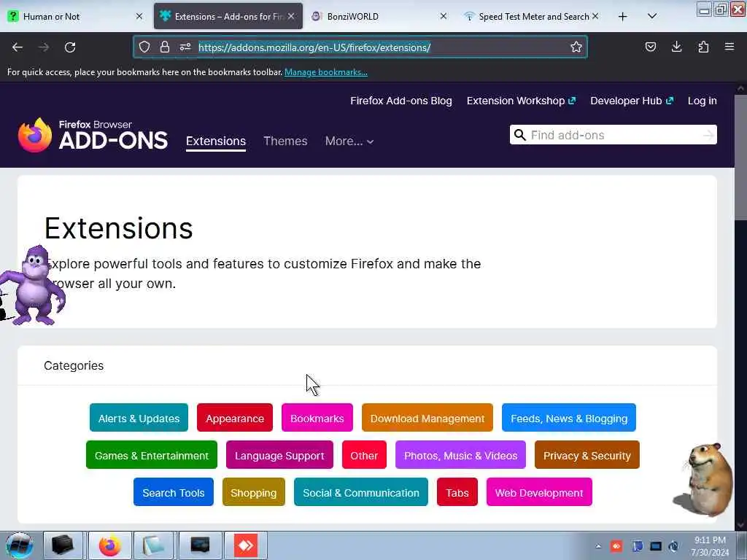Screen dimensions: 747x560
Task: Open the Photos, Music & Videos category
Action: (x=461, y=455)
